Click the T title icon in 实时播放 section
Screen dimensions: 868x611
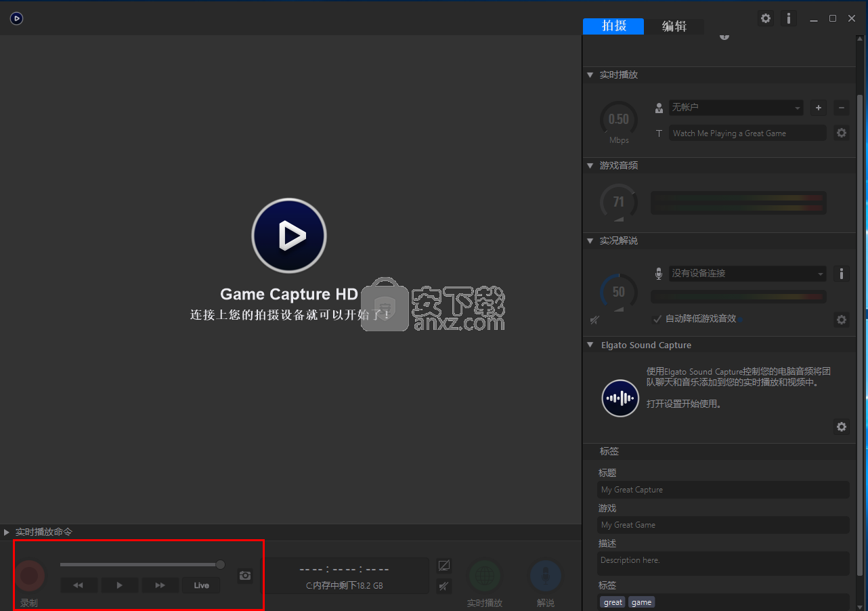659,133
